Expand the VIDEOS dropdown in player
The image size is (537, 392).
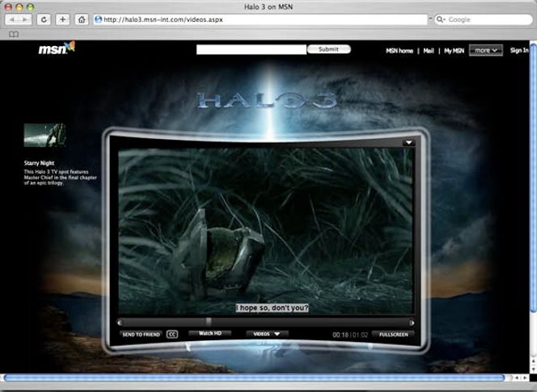pyautogui.click(x=267, y=334)
